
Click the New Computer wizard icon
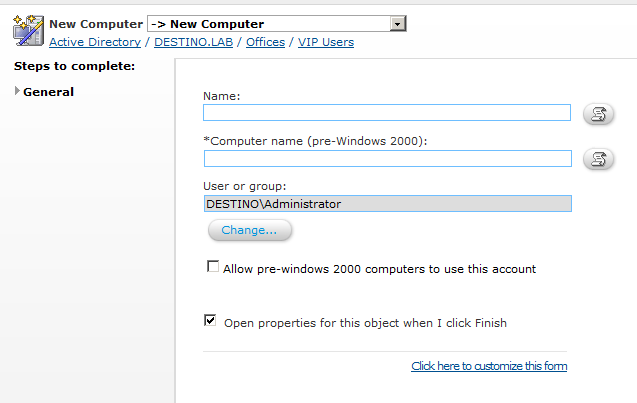click(28, 30)
